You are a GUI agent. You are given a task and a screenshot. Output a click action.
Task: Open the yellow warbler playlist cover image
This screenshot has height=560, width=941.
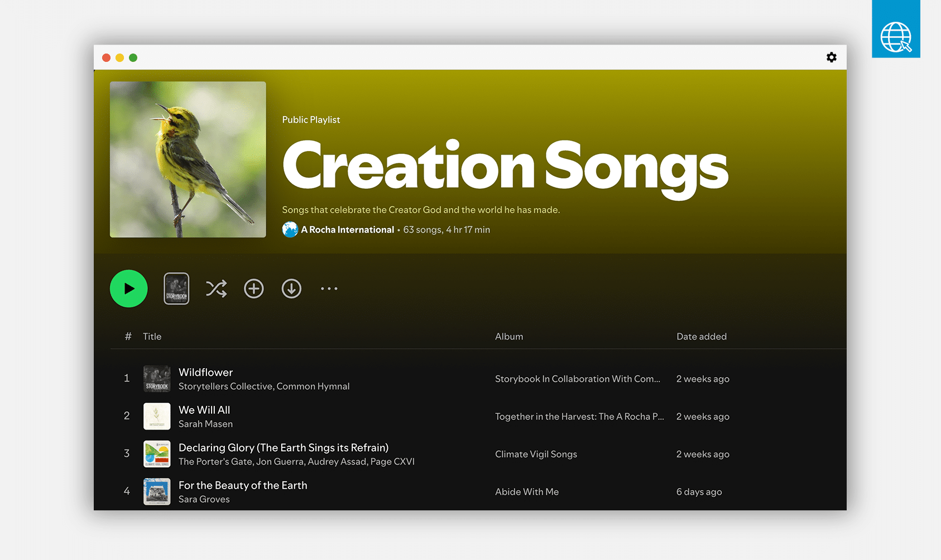[188, 160]
